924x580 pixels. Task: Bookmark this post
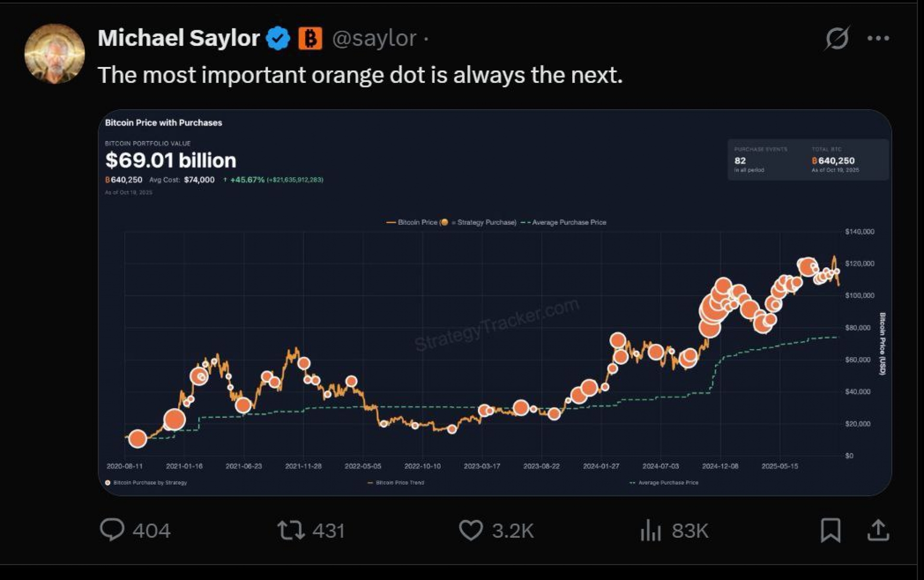pos(830,530)
